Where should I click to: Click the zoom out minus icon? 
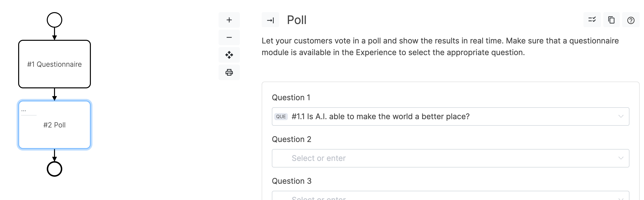tap(229, 38)
